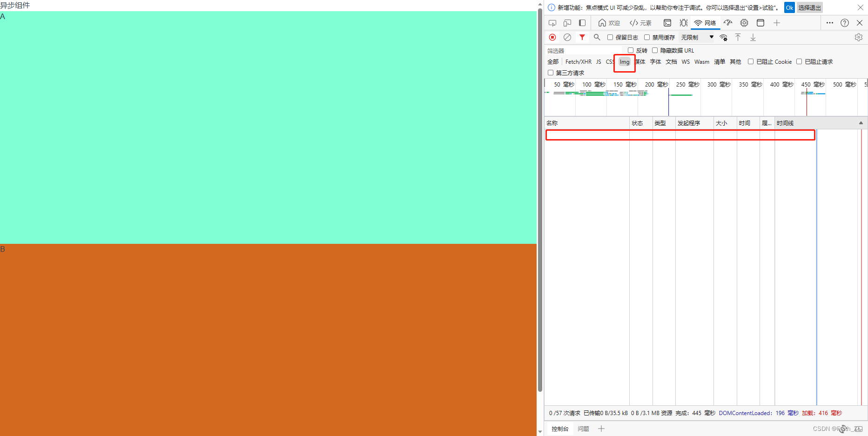Viewport: 868px width, 436px height.
Task: Select the 网络 network tab
Action: coord(705,23)
